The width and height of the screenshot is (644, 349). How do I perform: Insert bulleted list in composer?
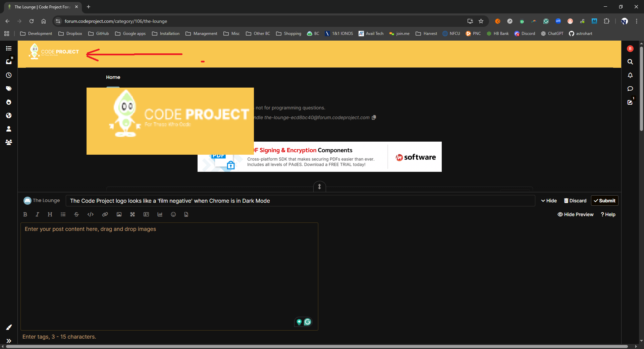click(63, 214)
